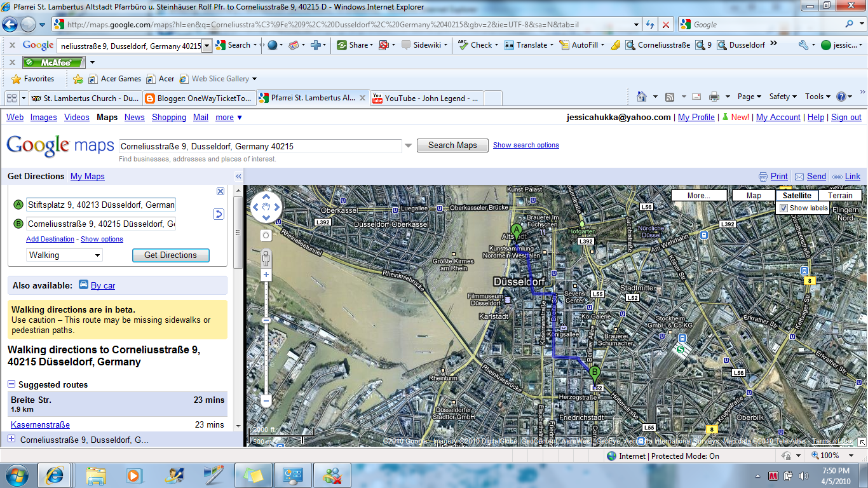Switch map view to Terrain
The image size is (868, 488).
(x=840, y=196)
